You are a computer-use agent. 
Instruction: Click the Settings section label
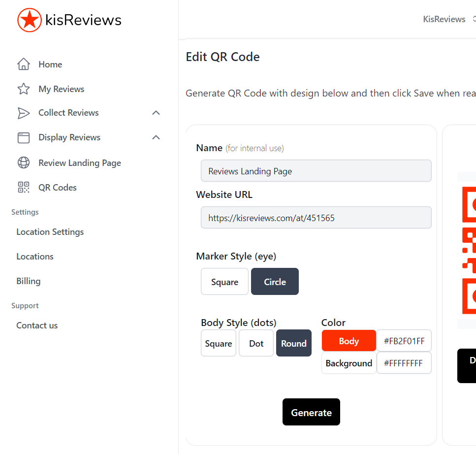(x=25, y=212)
